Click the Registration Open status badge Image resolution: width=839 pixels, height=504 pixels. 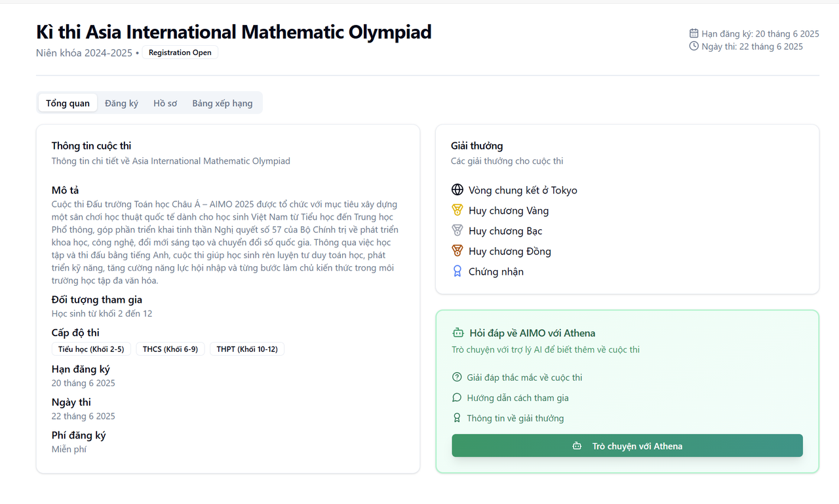[x=180, y=52]
